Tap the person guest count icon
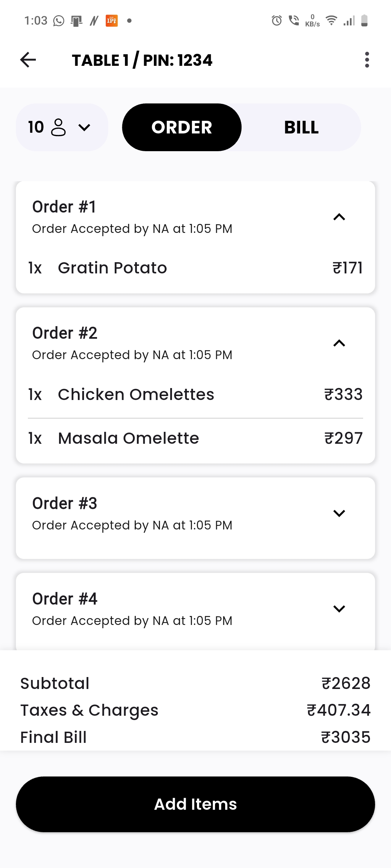Screen dimensions: 391x868 [59, 127]
